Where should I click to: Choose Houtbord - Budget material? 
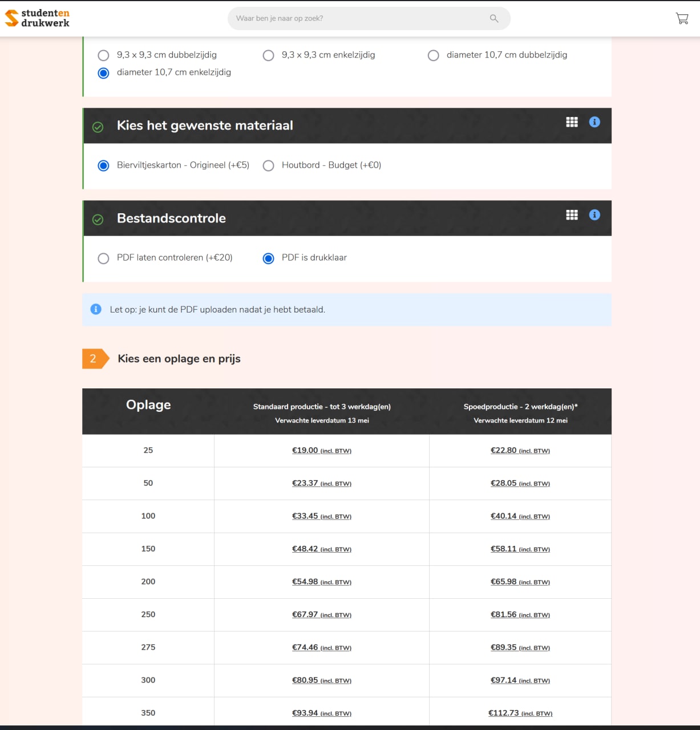click(x=268, y=165)
